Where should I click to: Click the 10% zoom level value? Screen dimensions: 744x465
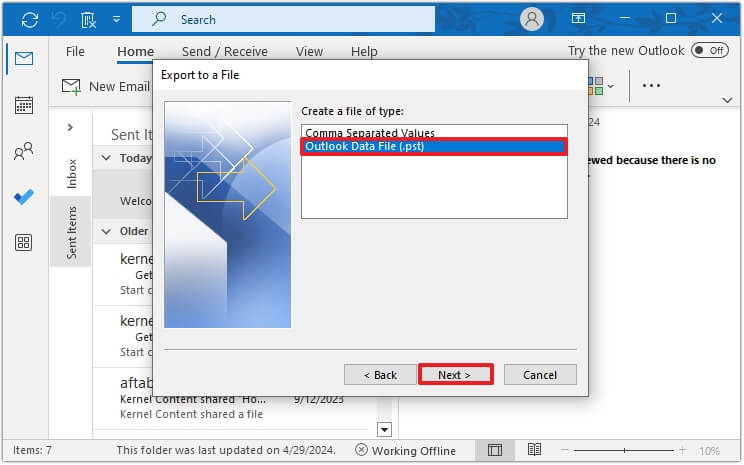(709, 450)
